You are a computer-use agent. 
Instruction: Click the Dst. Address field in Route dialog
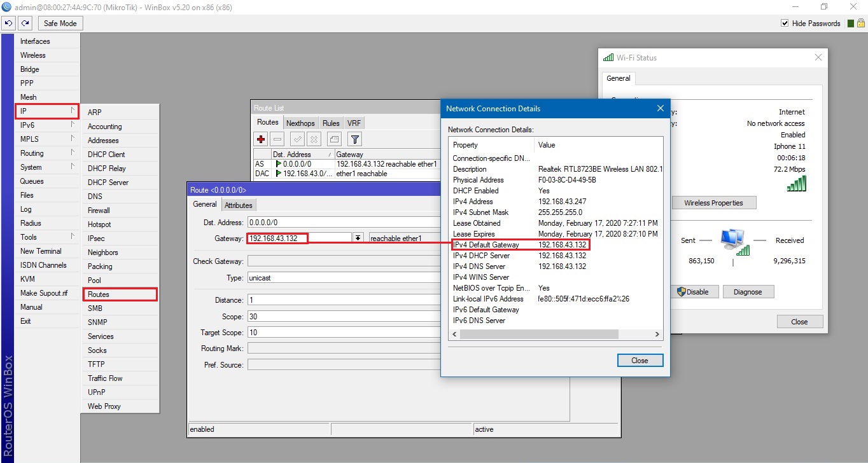pyautogui.click(x=344, y=223)
